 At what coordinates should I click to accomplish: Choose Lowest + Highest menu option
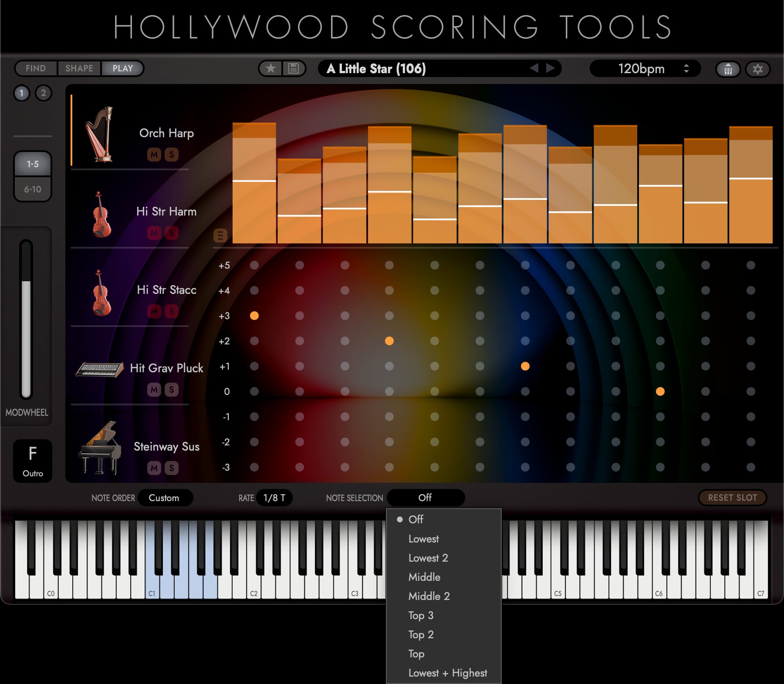pos(444,673)
